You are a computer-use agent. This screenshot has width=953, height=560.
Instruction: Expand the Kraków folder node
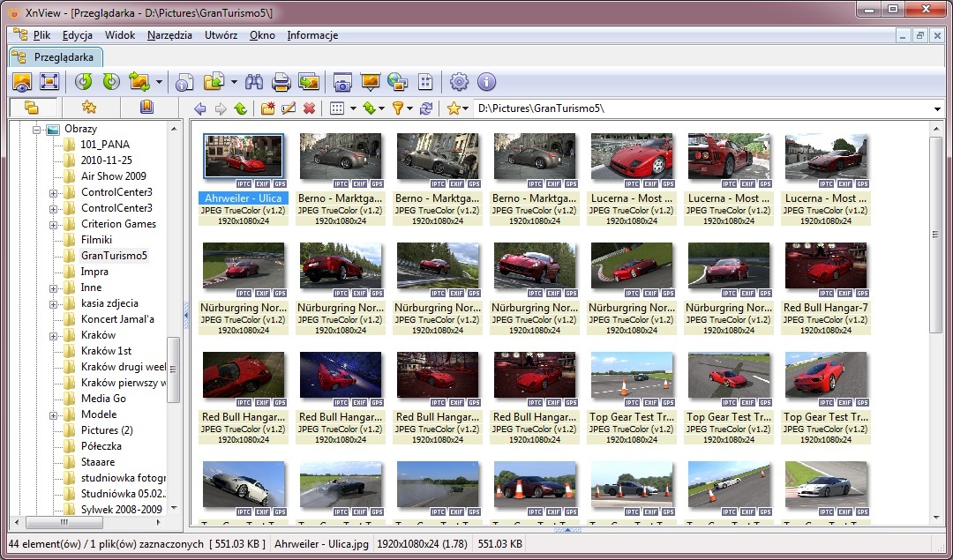[54, 336]
